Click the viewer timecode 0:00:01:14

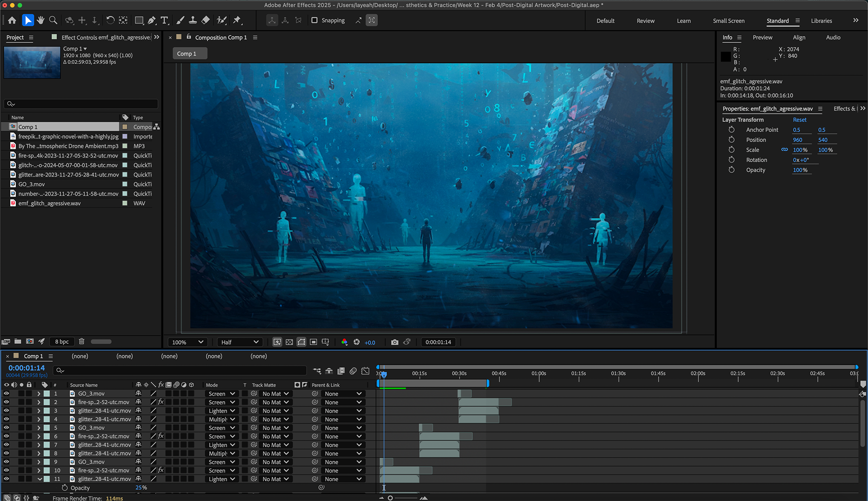point(438,342)
